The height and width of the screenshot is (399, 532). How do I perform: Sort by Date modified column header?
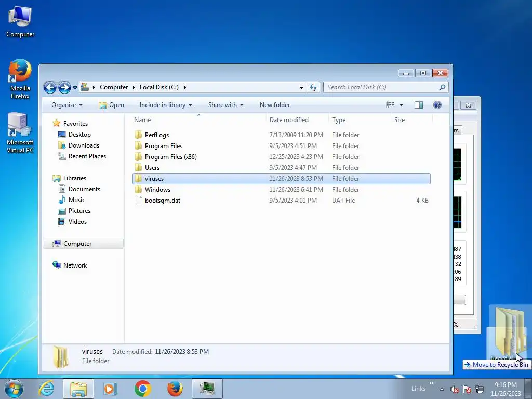[x=289, y=120]
